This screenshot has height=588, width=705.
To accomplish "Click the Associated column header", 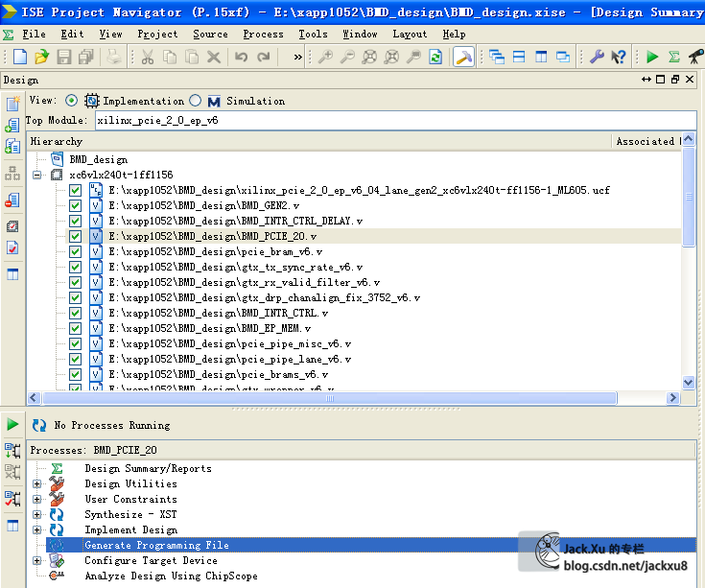I will coord(646,141).
